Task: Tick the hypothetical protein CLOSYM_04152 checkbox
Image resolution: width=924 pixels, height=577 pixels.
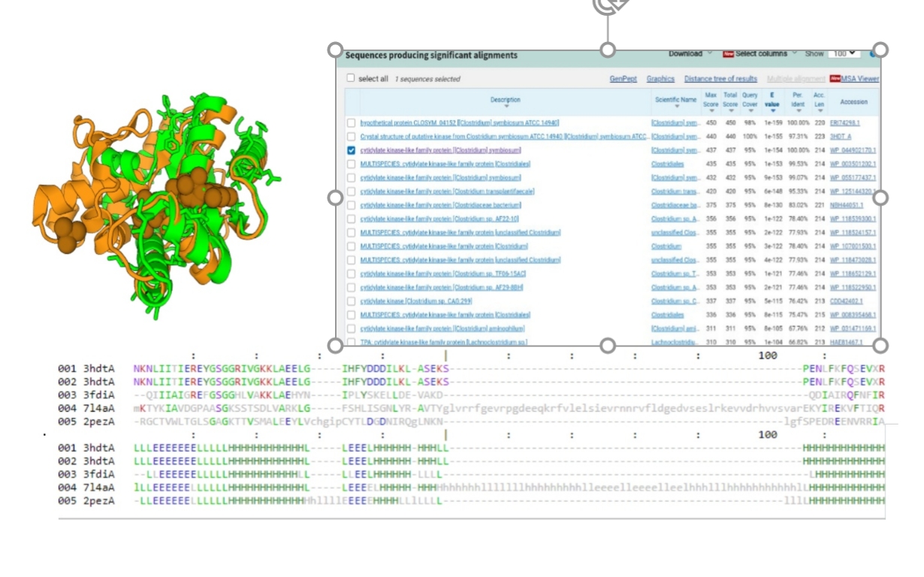Action: (351, 122)
